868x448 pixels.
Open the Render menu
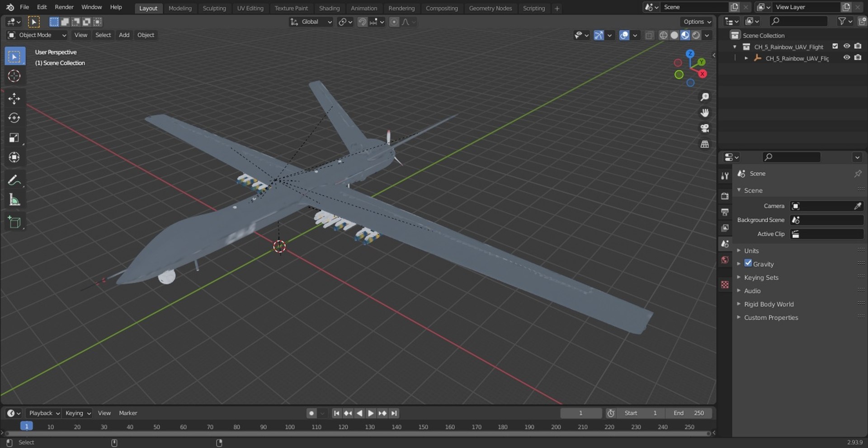click(64, 7)
